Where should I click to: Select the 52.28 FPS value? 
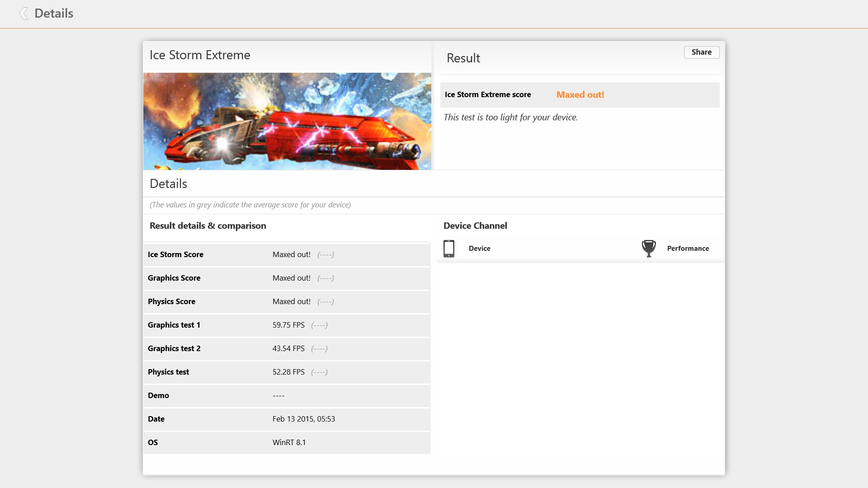coord(288,372)
